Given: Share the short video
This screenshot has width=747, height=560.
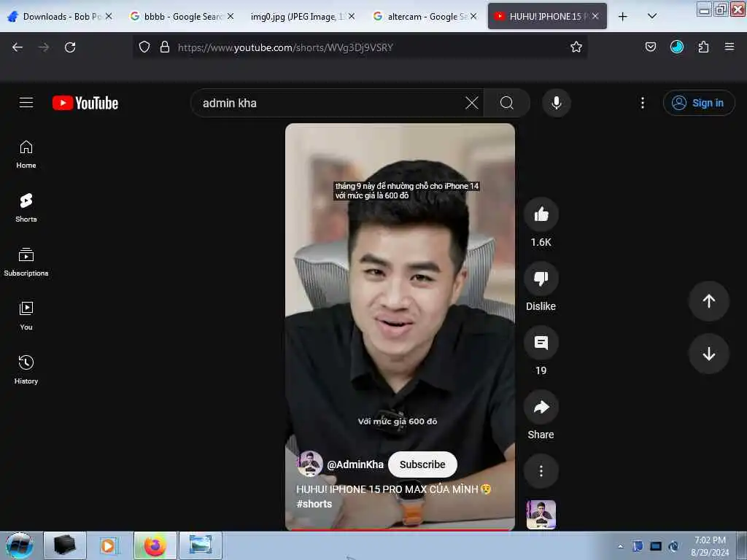Looking at the screenshot, I should pyautogui.click(x=541, y=407).
